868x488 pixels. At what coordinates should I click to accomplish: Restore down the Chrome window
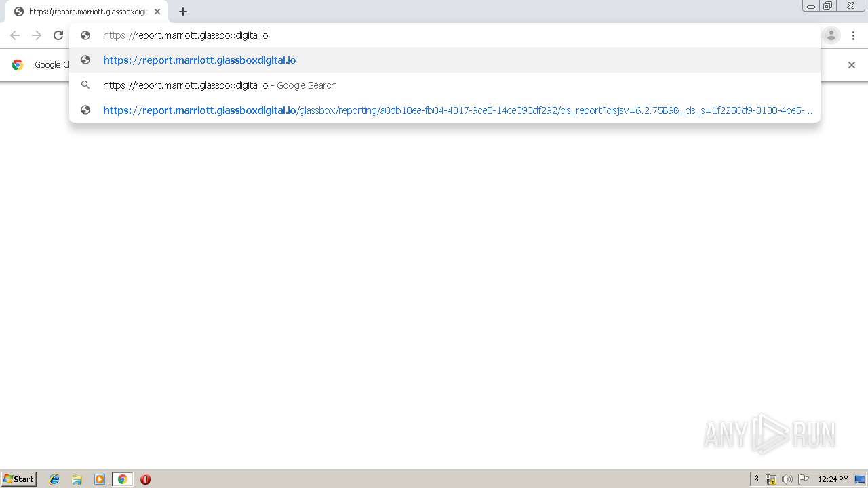828,6
